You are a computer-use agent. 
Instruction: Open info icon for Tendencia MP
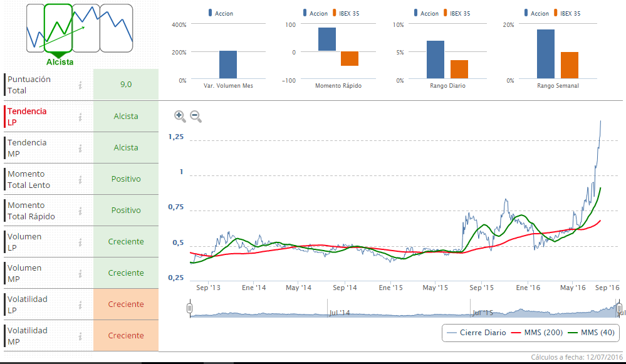click(x=80, y=148)
